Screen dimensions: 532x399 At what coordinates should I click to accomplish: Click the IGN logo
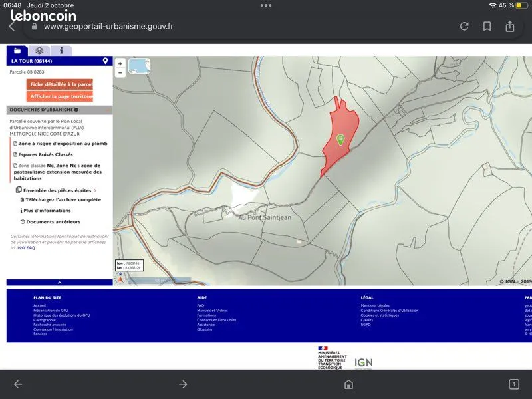click(x=364, y=363)
